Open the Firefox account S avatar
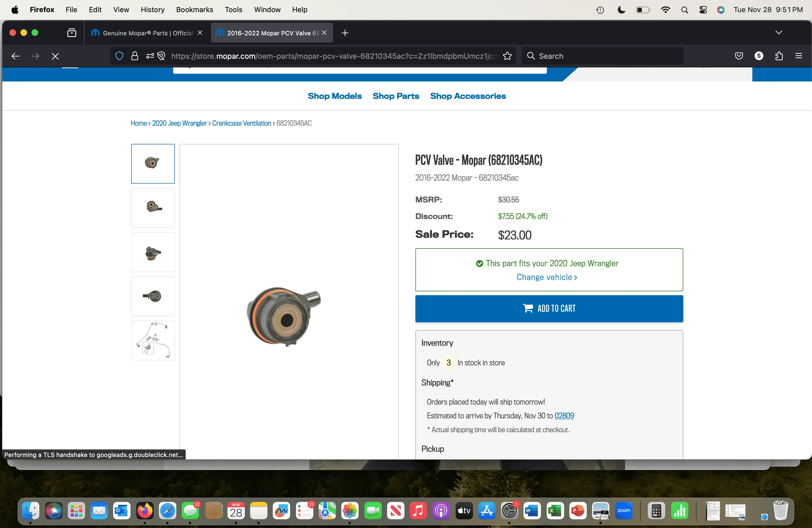 click(759, 56)
